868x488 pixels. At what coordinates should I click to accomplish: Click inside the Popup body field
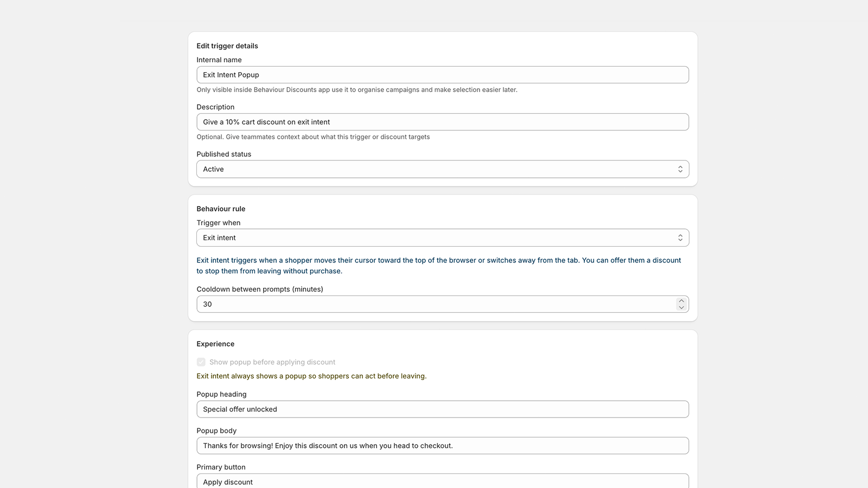(442, 446)
